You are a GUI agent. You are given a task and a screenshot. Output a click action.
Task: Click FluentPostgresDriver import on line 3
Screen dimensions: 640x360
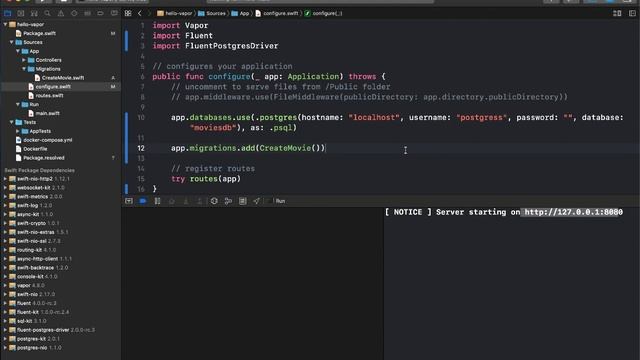coord(231,46)
